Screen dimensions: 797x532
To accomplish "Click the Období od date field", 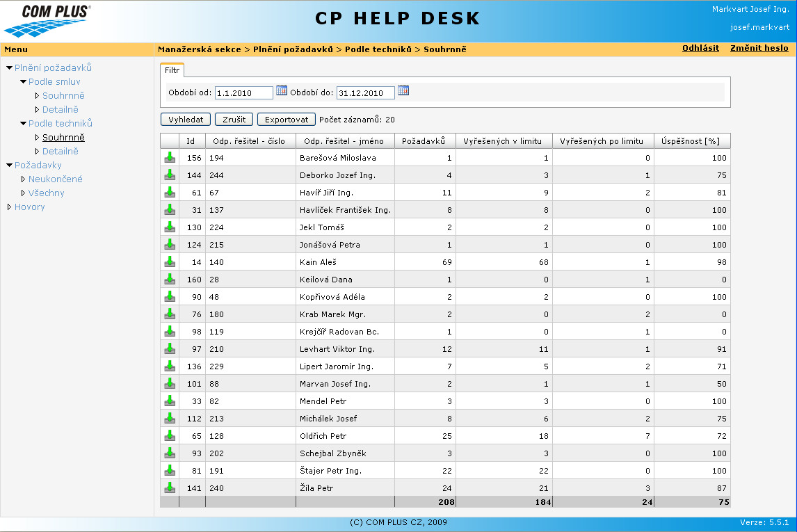I will tap(244, 93).
